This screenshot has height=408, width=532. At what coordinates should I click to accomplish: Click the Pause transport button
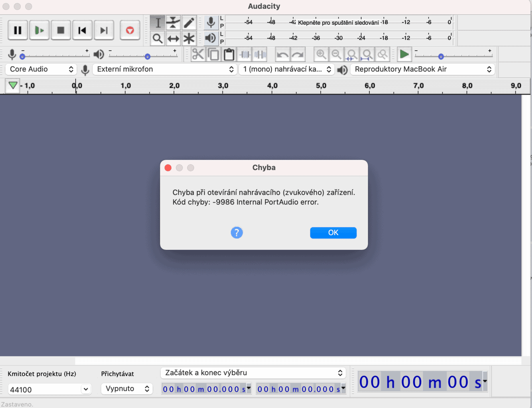(x=18, y=30)
